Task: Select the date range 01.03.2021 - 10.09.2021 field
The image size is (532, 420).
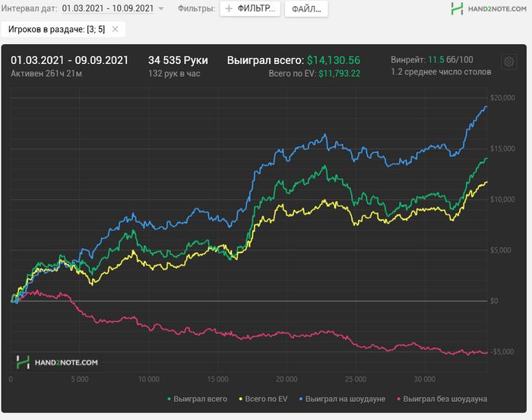Action: [108, 8]
